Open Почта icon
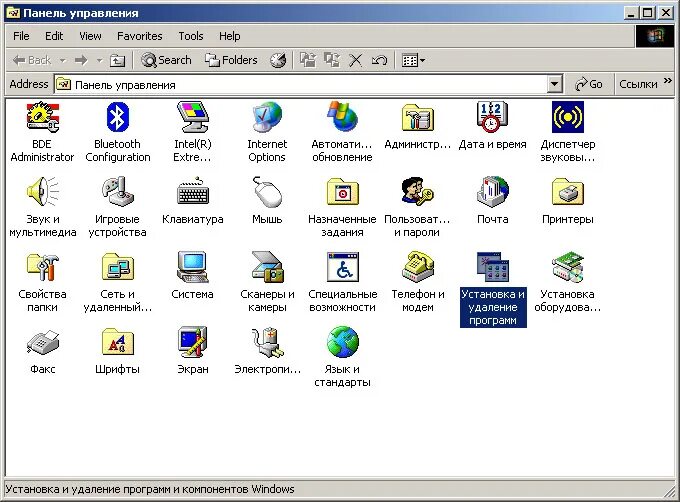 (x=492, y=192)
